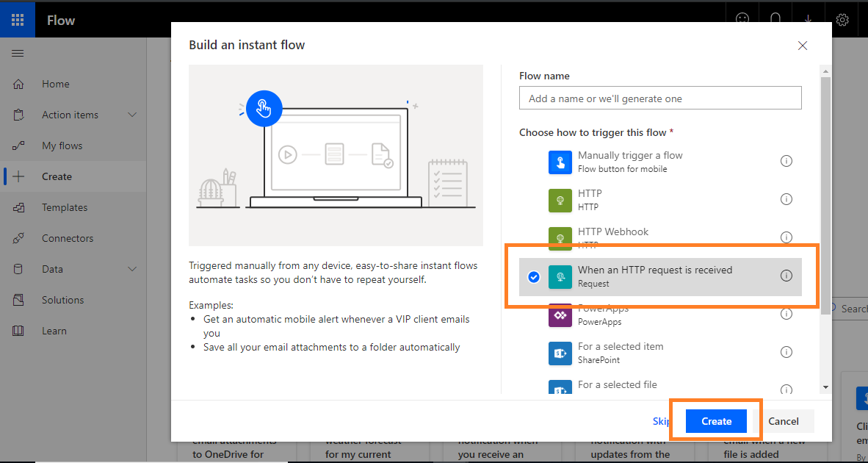868x463 pixels.
Task: Select Manually trigger a flow trigger
Action: 660,161
